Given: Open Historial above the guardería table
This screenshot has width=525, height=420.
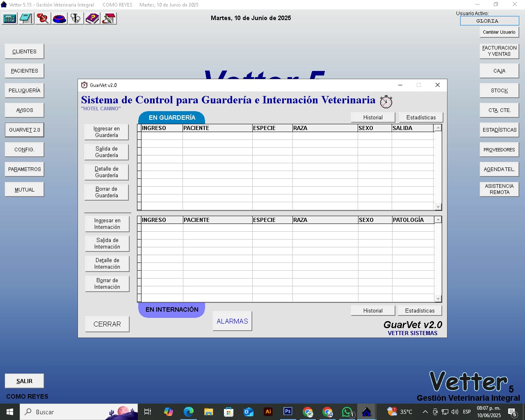Looking at the screenshot, I should (x=373, y=118).
